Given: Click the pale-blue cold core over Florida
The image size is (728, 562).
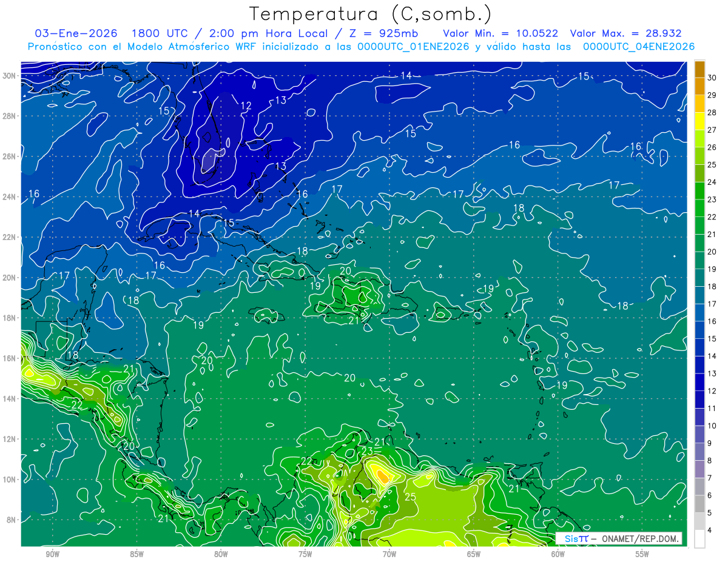Looking at the screenshot, I should (209, 161).
